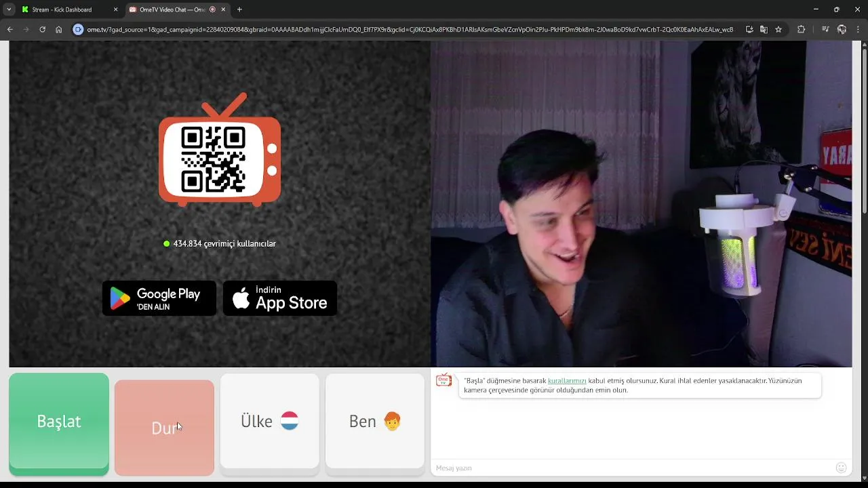Switch to Stream - Kick Dashboard tab
Screen dimensions: 868x488
[62, 9]
